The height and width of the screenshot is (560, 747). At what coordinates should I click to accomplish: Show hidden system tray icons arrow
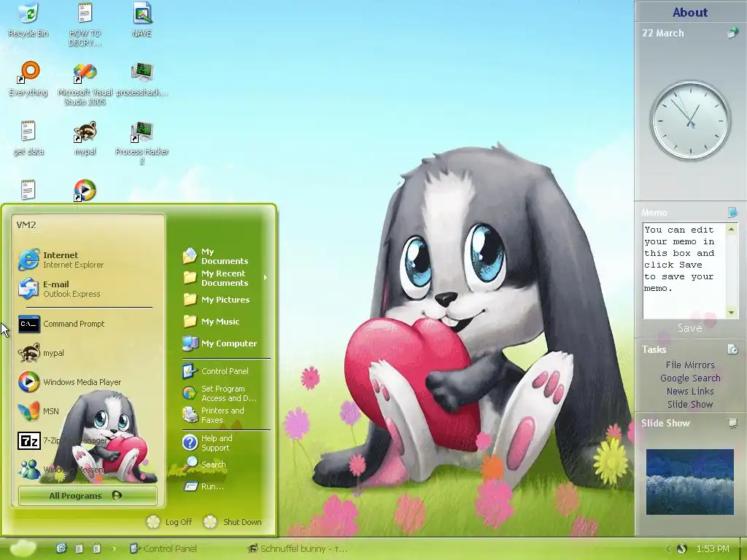[668, 548]
